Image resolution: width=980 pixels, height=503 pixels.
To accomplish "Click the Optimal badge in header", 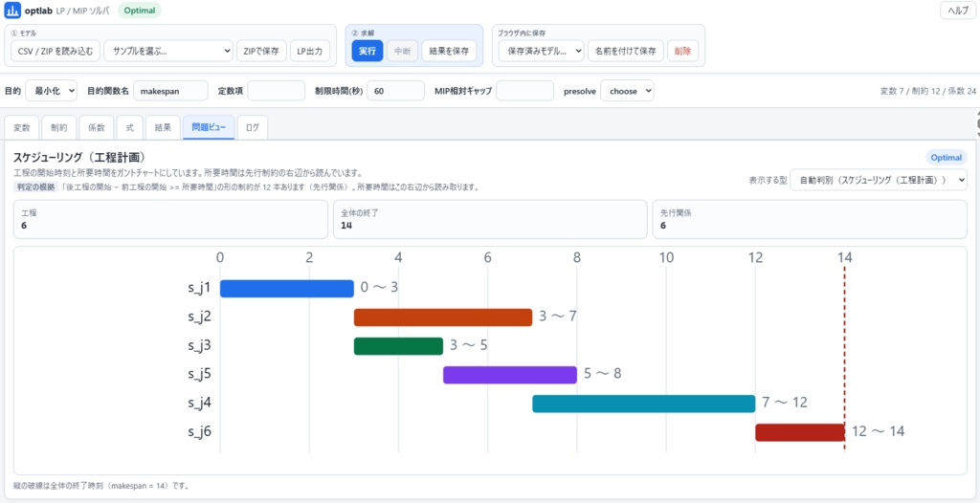I will click(x=140, y=11).
